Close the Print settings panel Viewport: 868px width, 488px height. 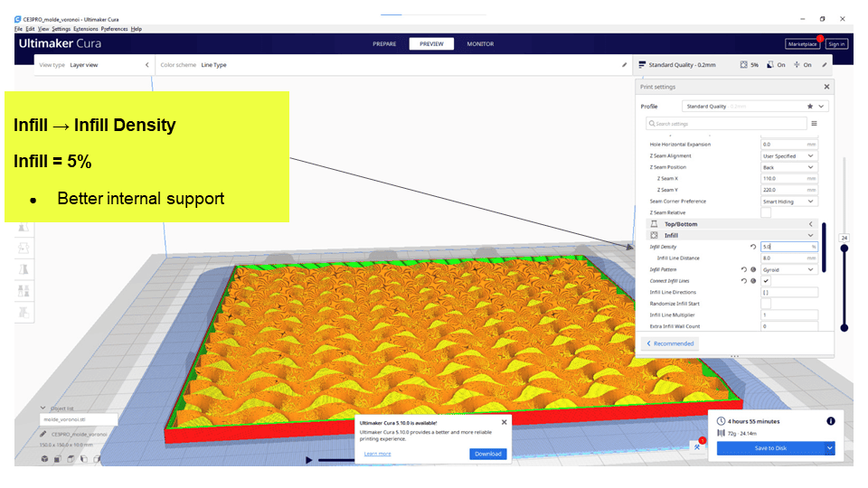(x=826, y=87)
